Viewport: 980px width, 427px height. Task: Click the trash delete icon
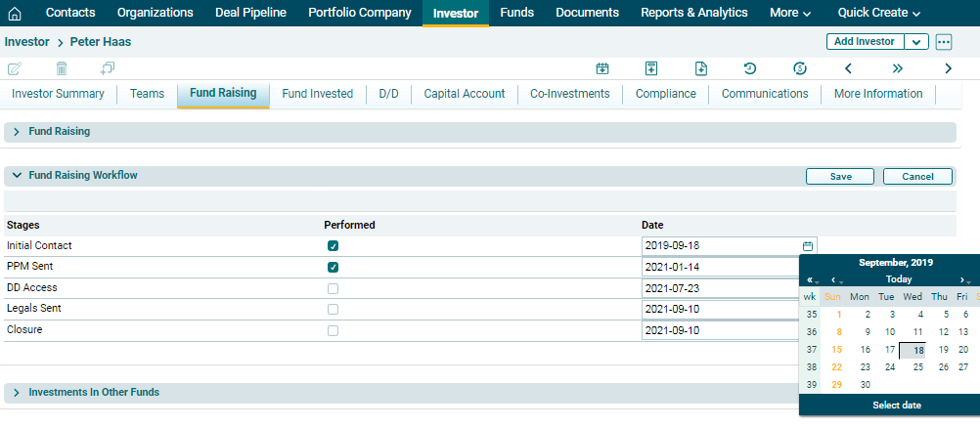(62, 68)
